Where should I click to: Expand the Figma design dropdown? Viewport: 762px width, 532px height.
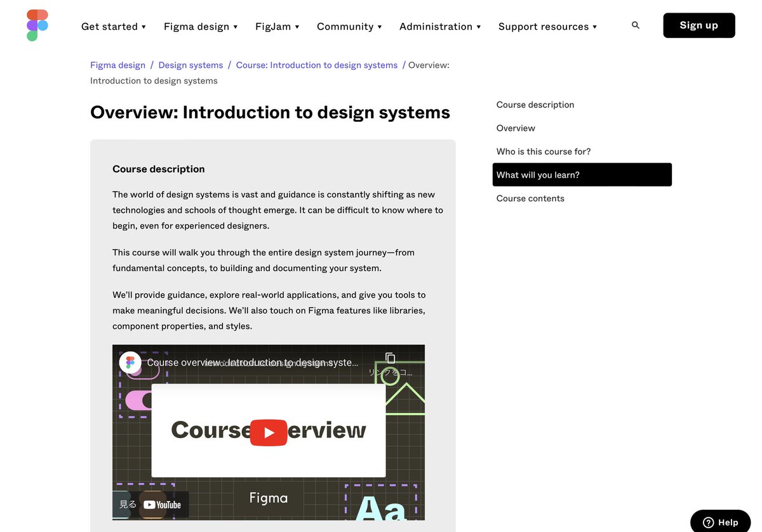[x=201, y=27]
